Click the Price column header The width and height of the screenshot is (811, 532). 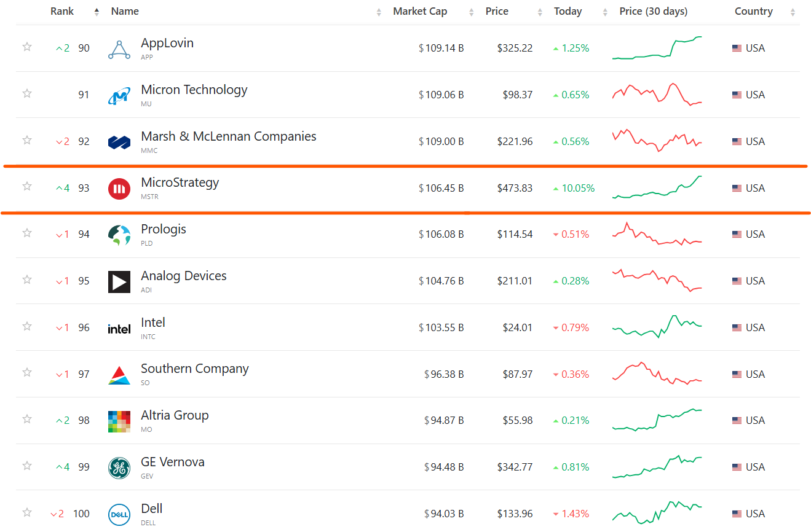497,11
